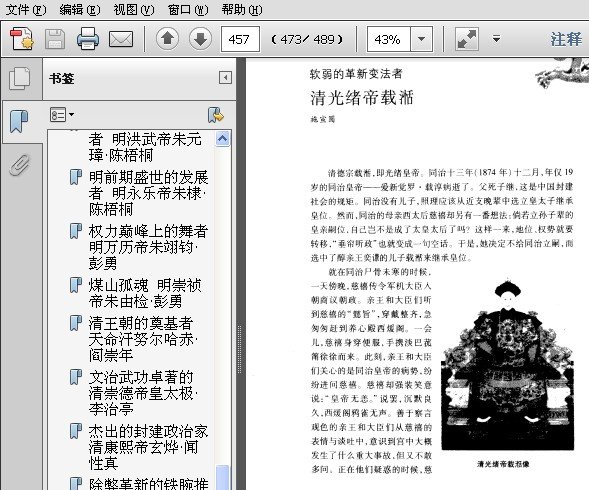Print the document with printer icon
Image resolution: width=589 pixels, height=490 pixels.
(88, 39)
